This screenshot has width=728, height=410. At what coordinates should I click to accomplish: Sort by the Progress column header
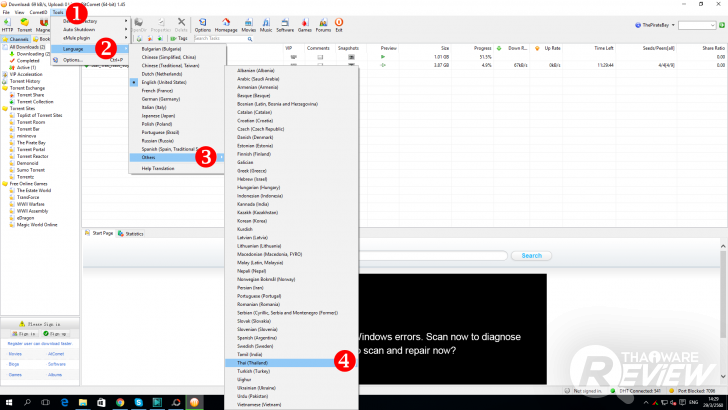click(482, 48)
